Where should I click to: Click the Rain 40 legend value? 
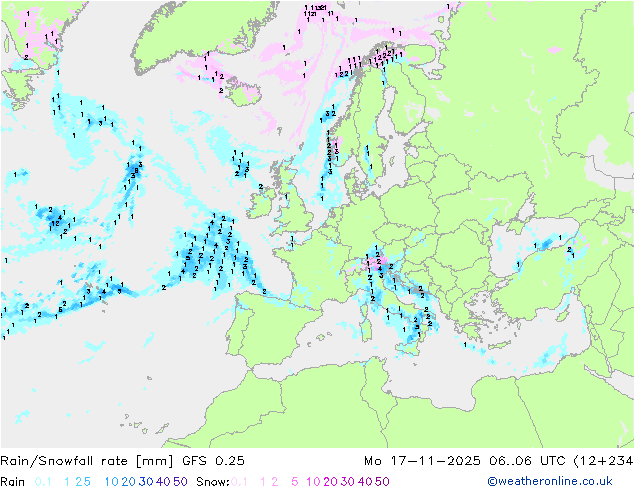[163, 482]
